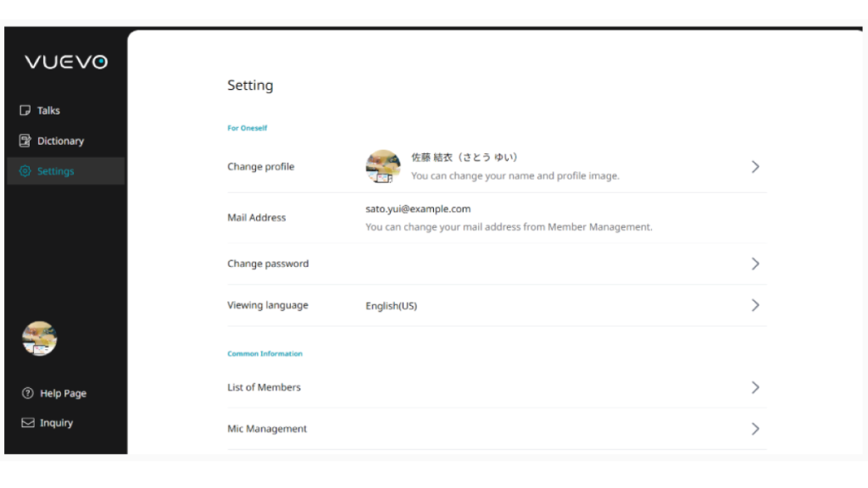Open the sidebar user avatar
Screen dimensions: 868x488
[x=39, y=339]
